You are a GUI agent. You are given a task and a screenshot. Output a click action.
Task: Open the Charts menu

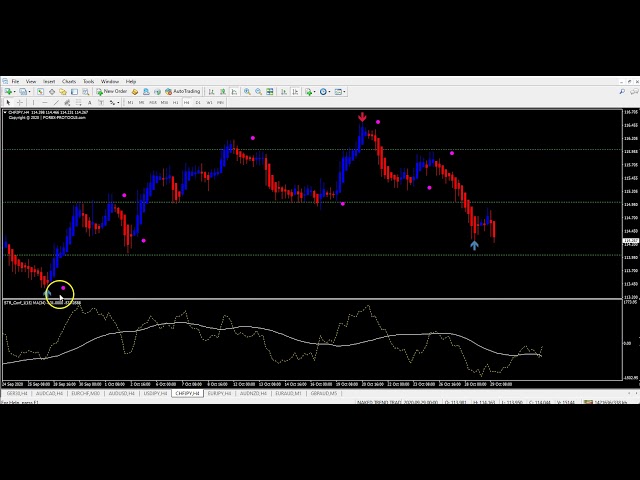69,81
